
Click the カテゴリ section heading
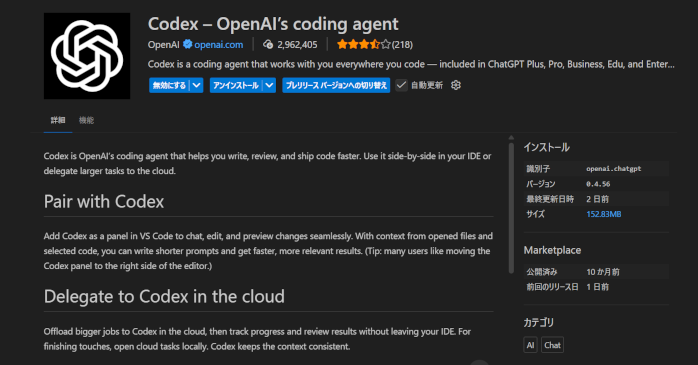tap(539, 322)
